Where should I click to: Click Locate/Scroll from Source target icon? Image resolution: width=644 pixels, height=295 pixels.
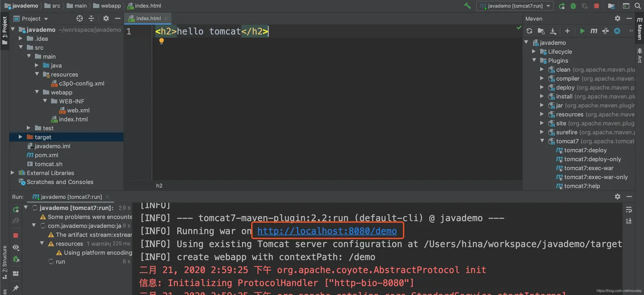[80, 18]
